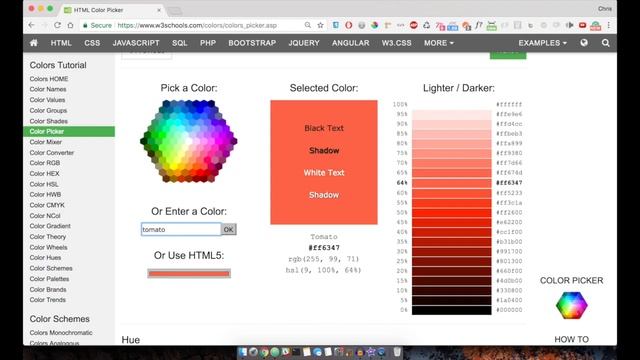This screenshot has width=640, height=360.
Task: Select the 0% black swatch #000000
Action: click(451, 310)
